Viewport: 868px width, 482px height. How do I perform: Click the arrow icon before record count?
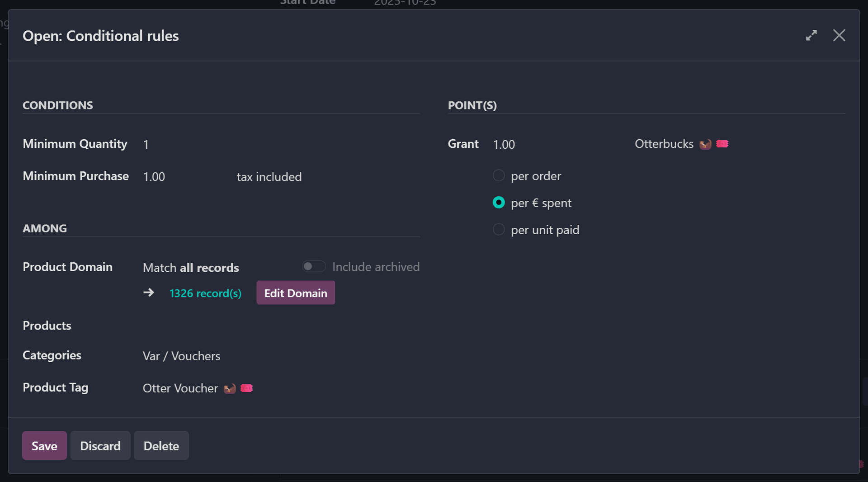(x=149, y=293)
